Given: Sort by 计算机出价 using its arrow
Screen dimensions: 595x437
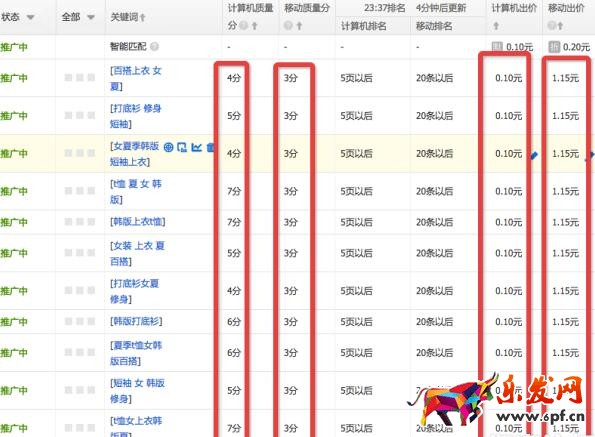Looking at the screenshot, I should tap(496, 26).
